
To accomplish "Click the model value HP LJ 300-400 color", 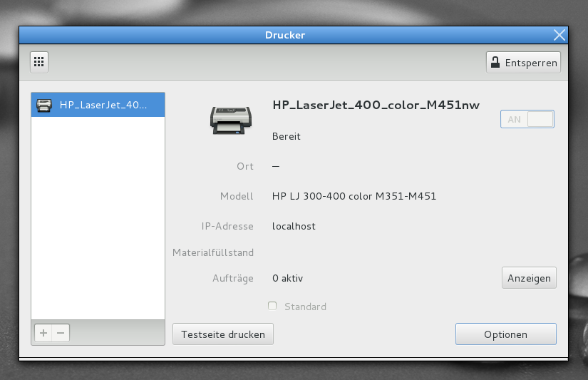I will click(354, 196).
